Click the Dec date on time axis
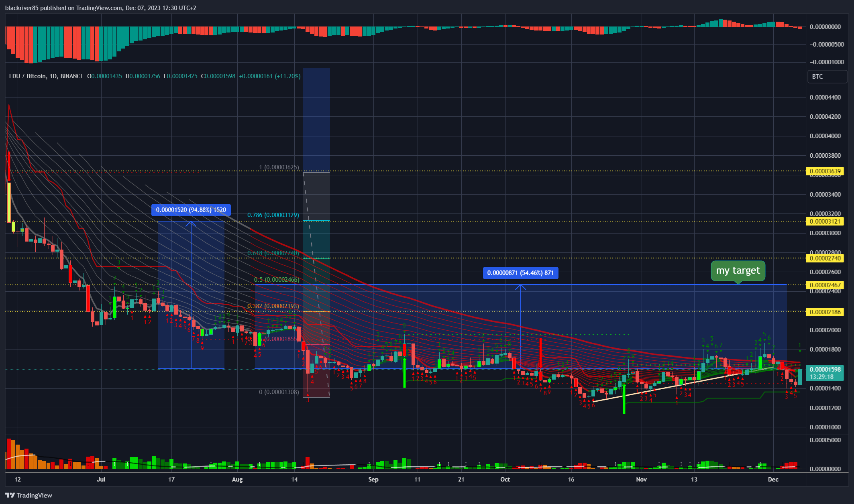The height and width of the screenshot is (504, 854). tap(773, 480)
